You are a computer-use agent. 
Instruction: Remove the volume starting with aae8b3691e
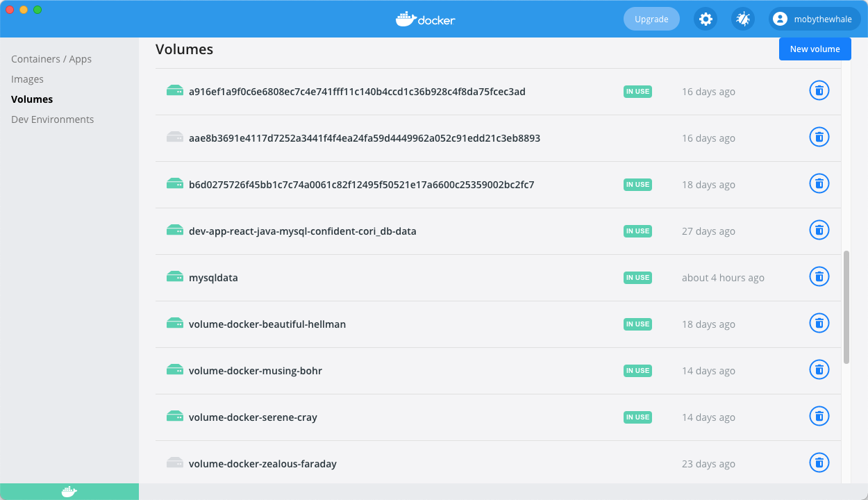tap(819, 137)
